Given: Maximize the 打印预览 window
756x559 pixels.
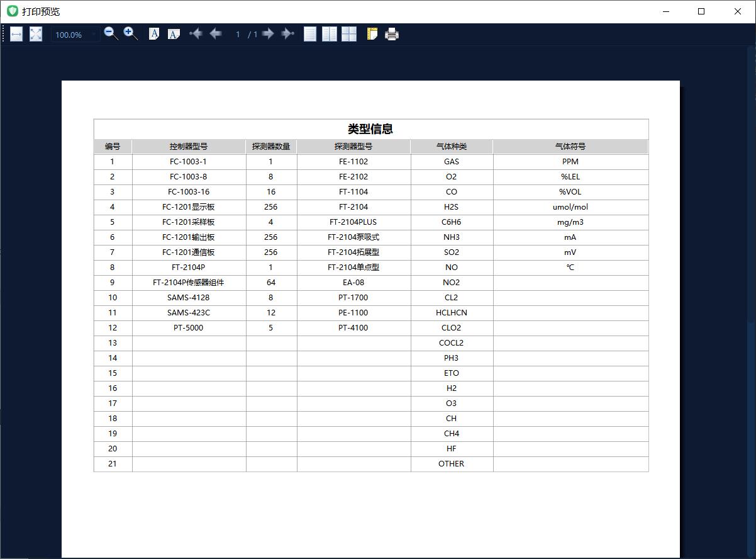Looking at the screenshot, I should tap(701, 11).
